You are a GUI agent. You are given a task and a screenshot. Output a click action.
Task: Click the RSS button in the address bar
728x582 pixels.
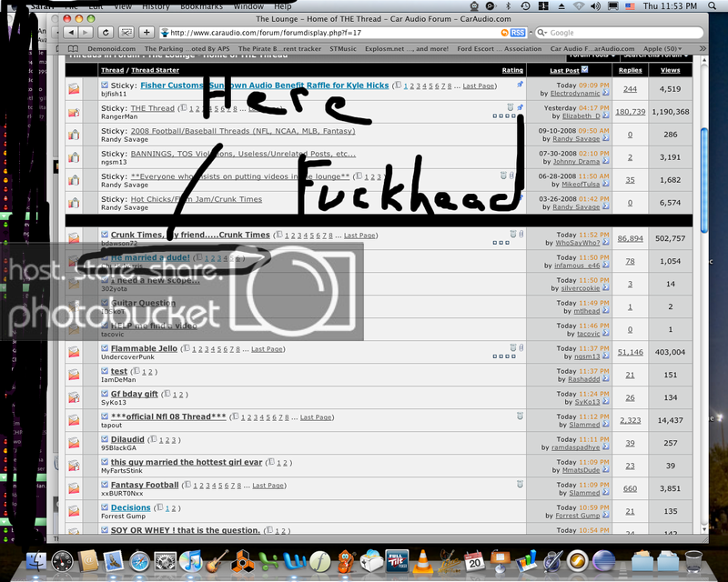(x=518, y=33)
